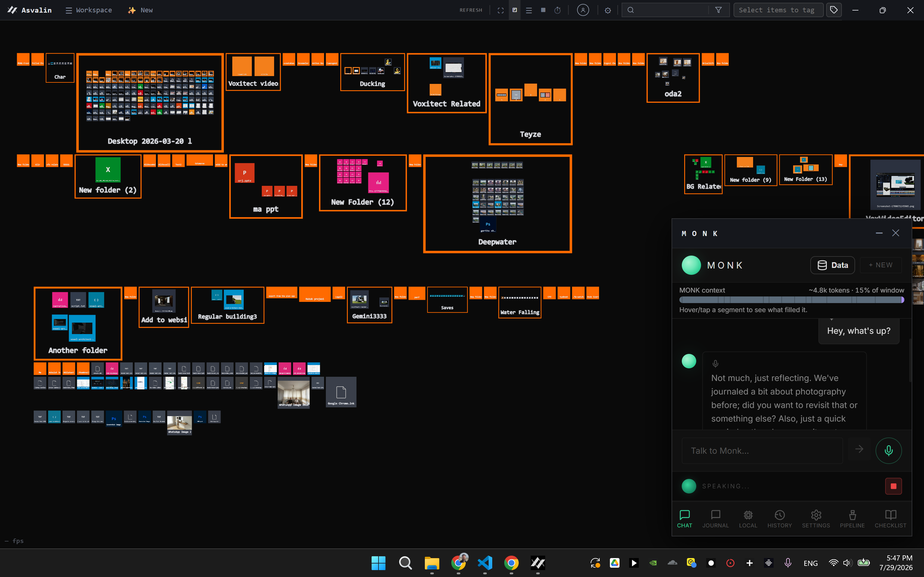Open the 'Water Falling' folder
Image resolution: width=924 pixels, height=577 pixels.
point(520,302)
